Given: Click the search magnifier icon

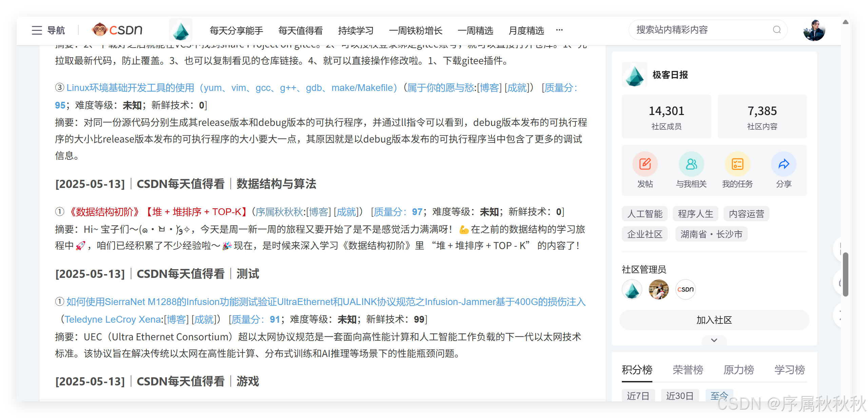Looking at the screenshot, I should click(776, 30).
